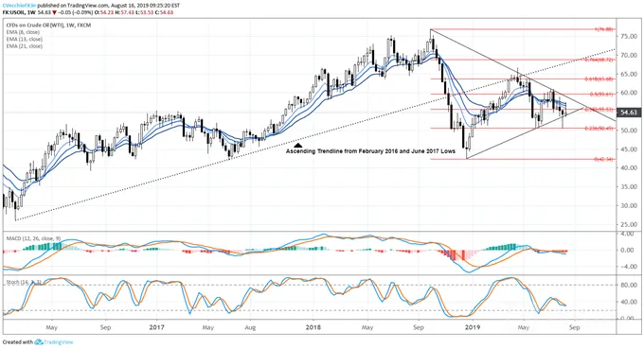Viewport: 644px width, 349px height.
Task: Click the 0.236(50.49) Fibonacci level label
Action: pos(599,129)
